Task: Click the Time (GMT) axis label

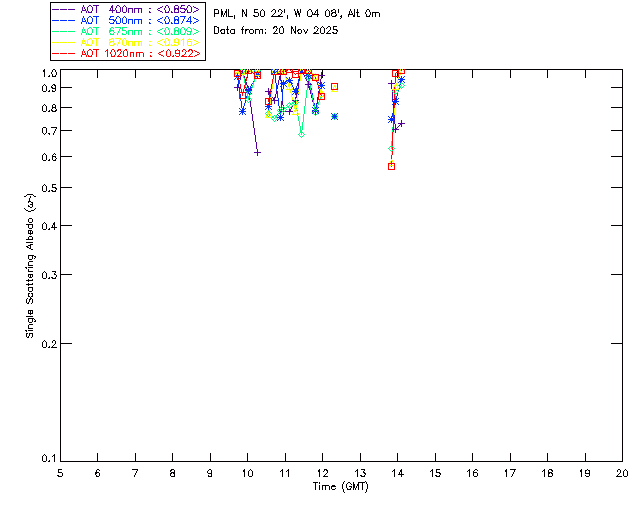Action: (x=341, y=485)
